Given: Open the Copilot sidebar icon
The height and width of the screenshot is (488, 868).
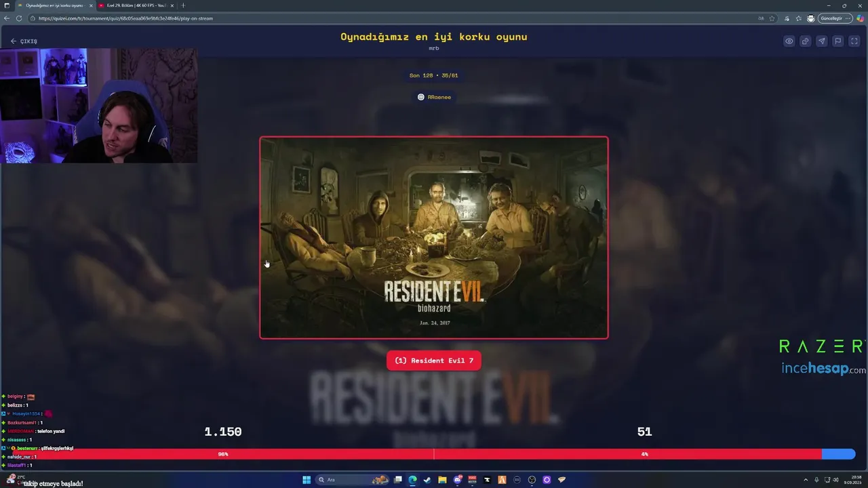Looking at the screenshot, I should coord(861,18).
